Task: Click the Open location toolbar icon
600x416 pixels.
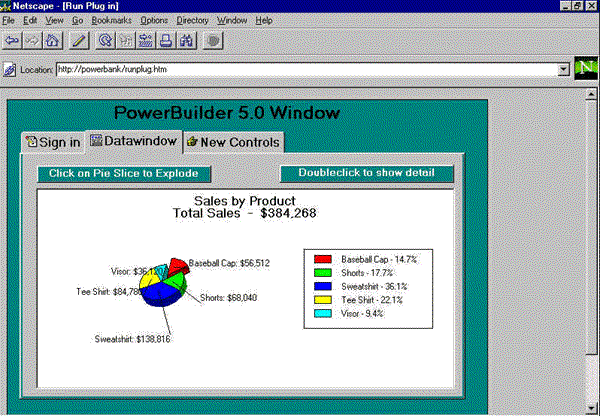Action: pyautogui.click(x=146, y=41)
